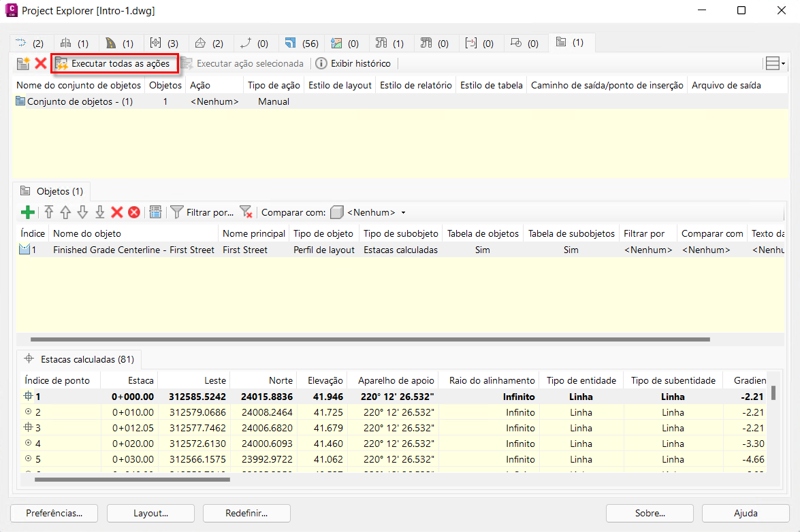
Task: Click the Exibir histórico button
Action: tap(353, 63)
